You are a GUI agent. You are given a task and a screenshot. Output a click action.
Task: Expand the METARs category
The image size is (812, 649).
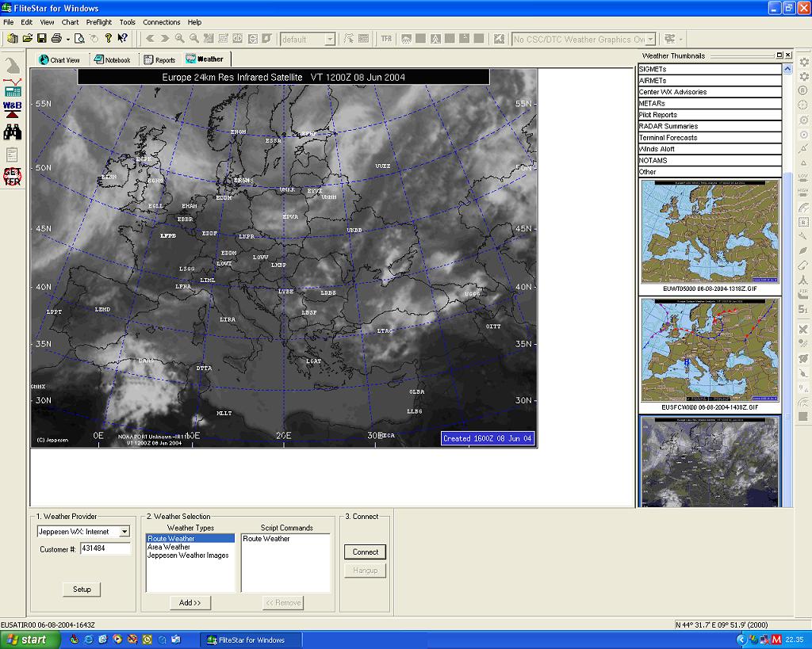(710, 104)
